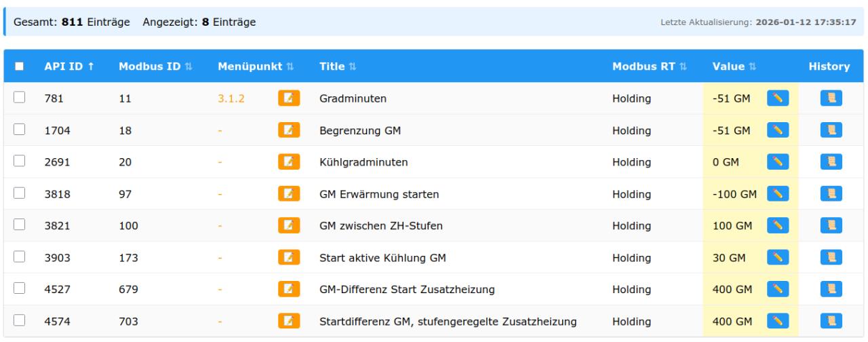Edit menu point for Gradminuten row
This screenshot has height=342, width=868.
[289, 98]
